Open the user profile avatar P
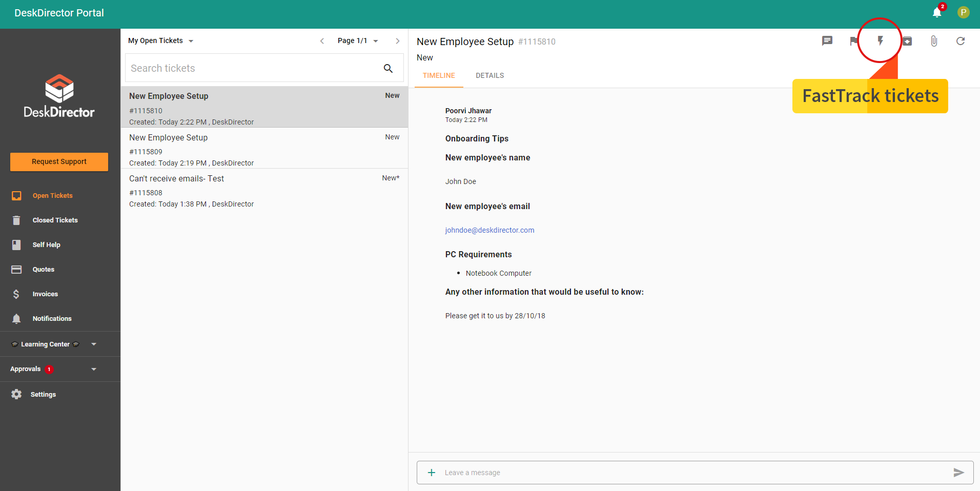 [964, 12]
